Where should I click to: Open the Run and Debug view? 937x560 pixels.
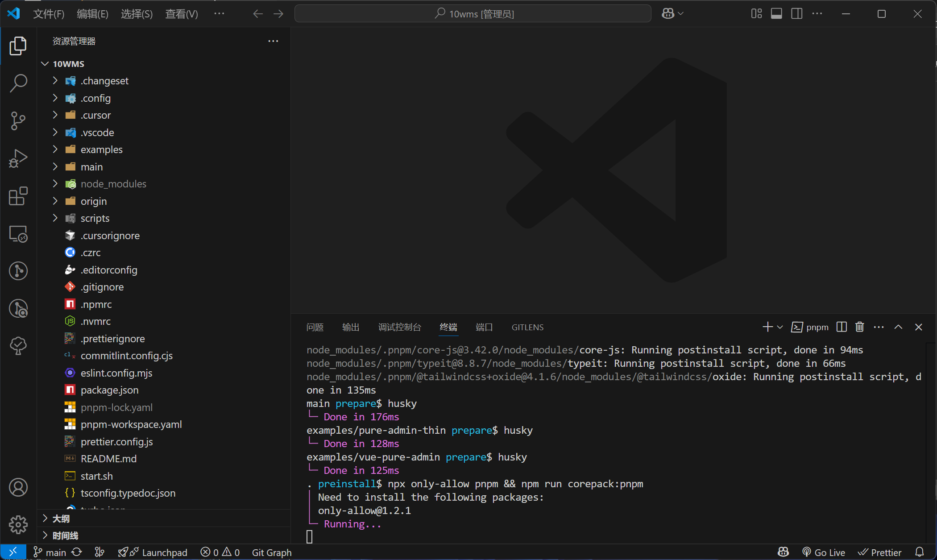click(18, 158)
